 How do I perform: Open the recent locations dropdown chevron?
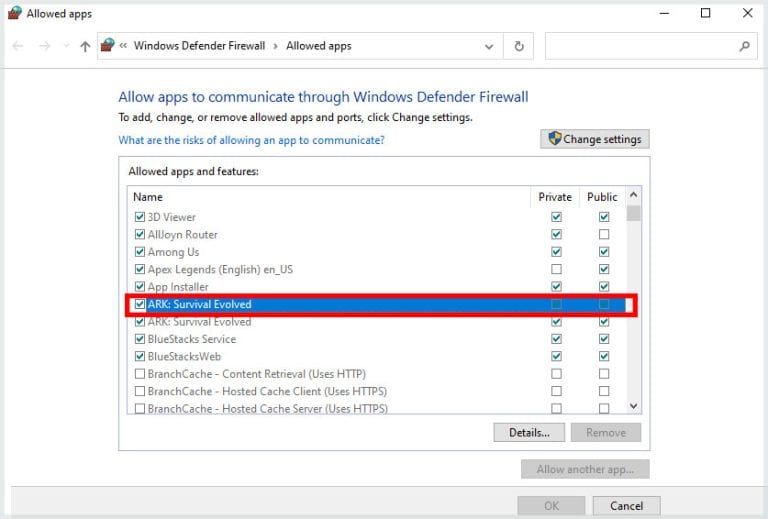66,46
